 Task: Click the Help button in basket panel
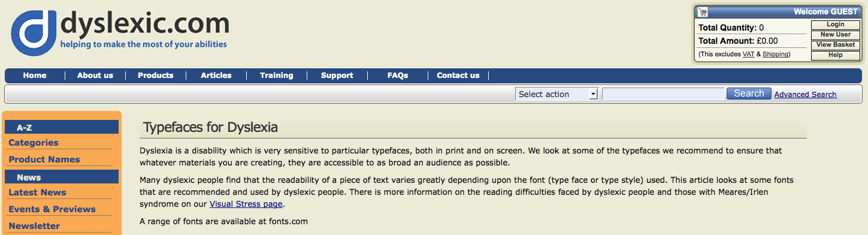(836, 55)
